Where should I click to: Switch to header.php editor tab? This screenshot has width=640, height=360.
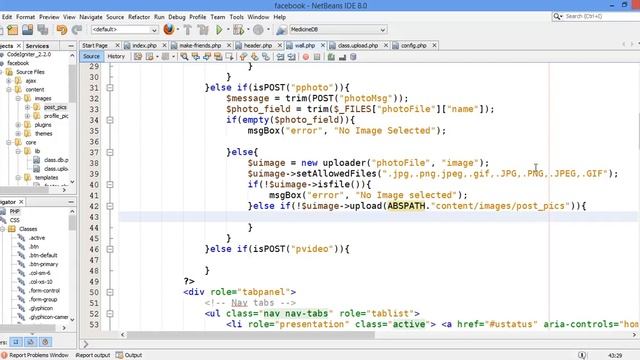[x=258, y=45]
